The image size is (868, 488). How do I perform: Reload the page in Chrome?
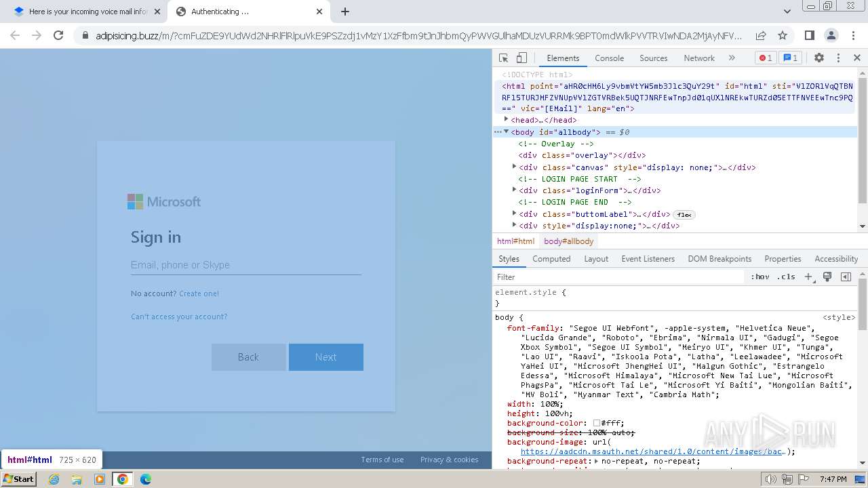point(58,35)
